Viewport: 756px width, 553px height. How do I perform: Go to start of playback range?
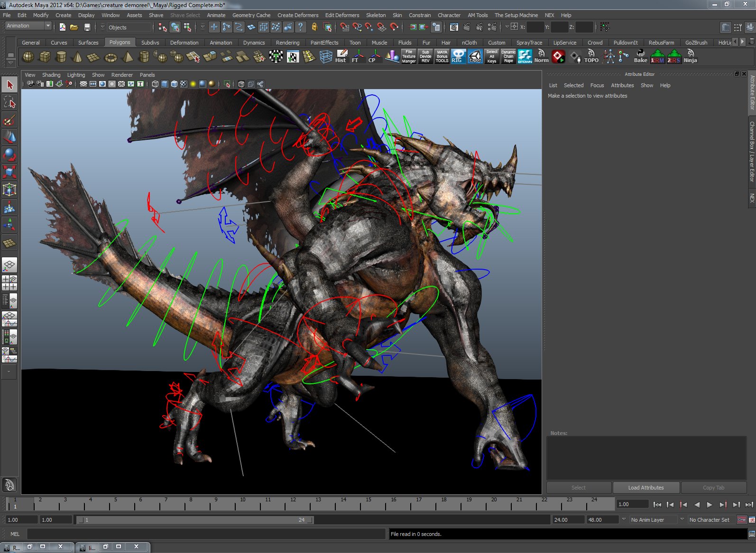[x=657, y=505]
